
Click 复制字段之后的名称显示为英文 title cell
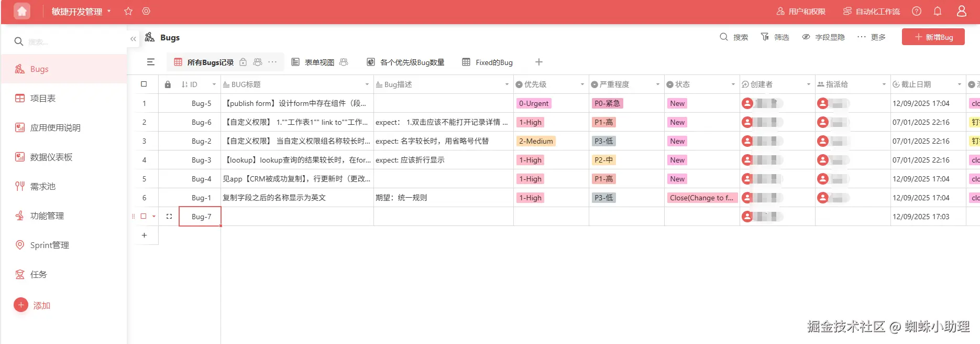click(298, 198)
